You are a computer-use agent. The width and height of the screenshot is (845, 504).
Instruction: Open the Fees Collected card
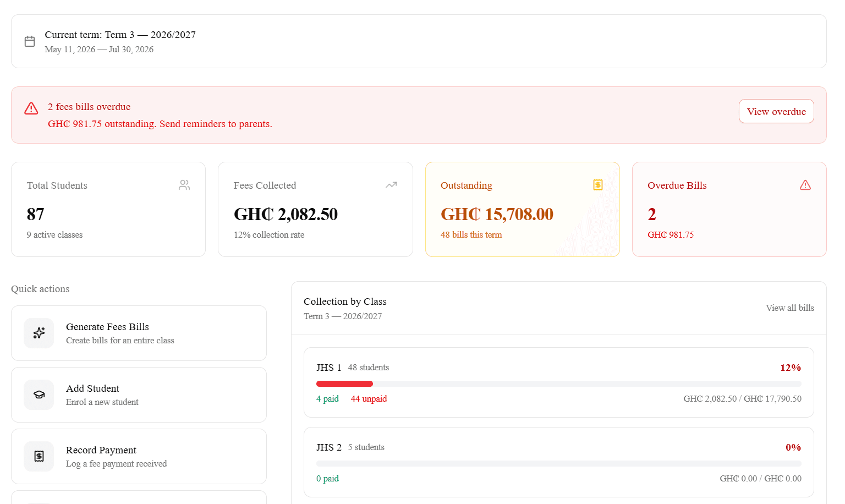(315, 209)
